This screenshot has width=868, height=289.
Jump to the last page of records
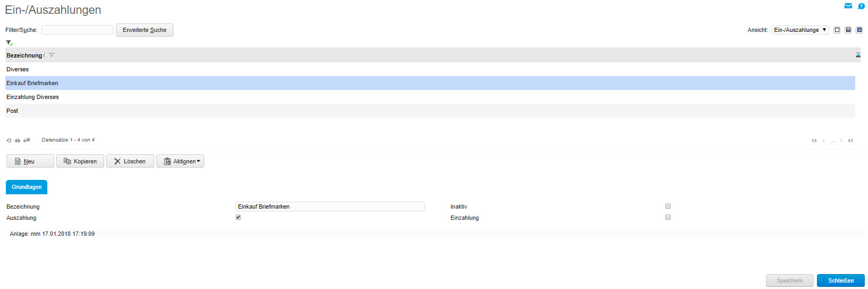click(x=850, y=141)
